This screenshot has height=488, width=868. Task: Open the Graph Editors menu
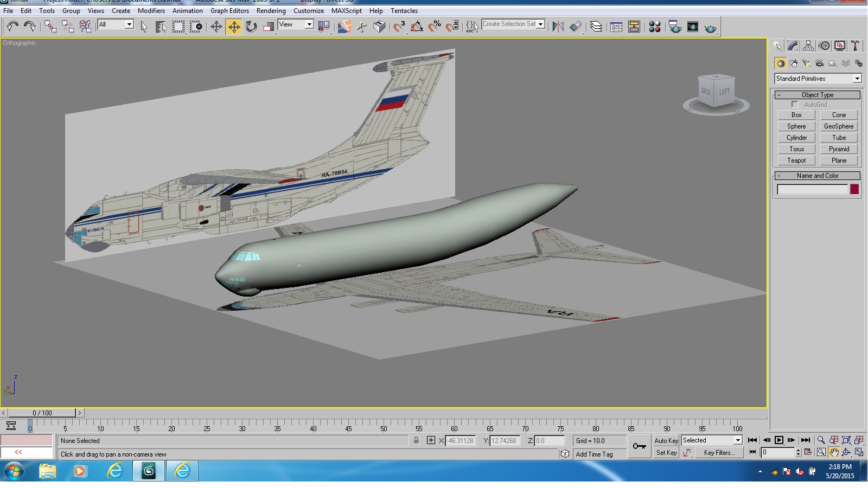229,10
